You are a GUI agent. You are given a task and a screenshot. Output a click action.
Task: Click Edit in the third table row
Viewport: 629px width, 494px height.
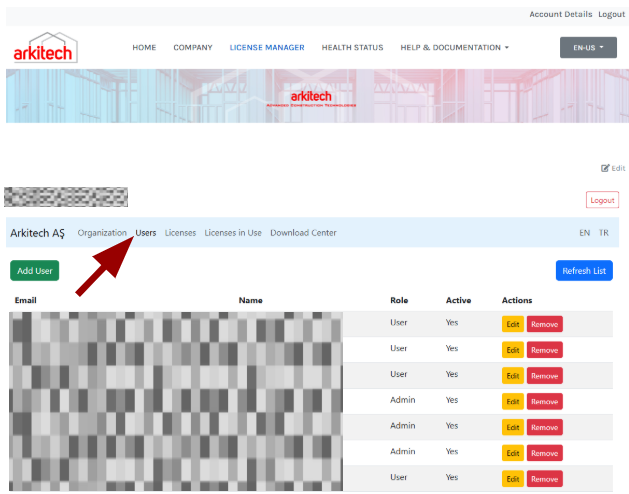click(x=513, y=376)
